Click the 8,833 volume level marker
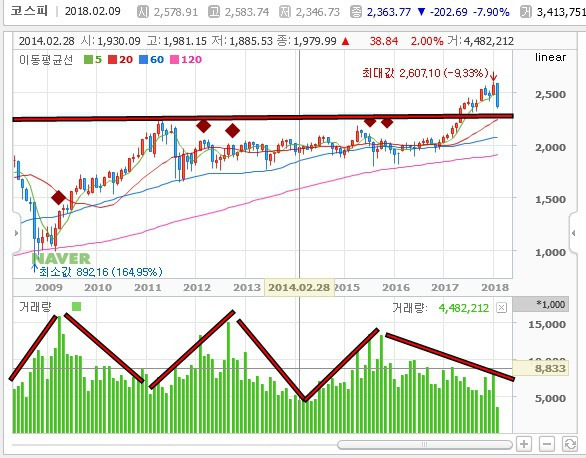The image size is (586, 458). click(540, 368)
